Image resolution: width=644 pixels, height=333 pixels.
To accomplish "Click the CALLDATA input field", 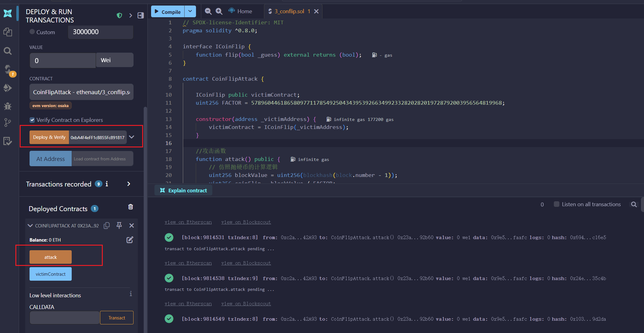I will pyautogui.click(x=65, y=318).
